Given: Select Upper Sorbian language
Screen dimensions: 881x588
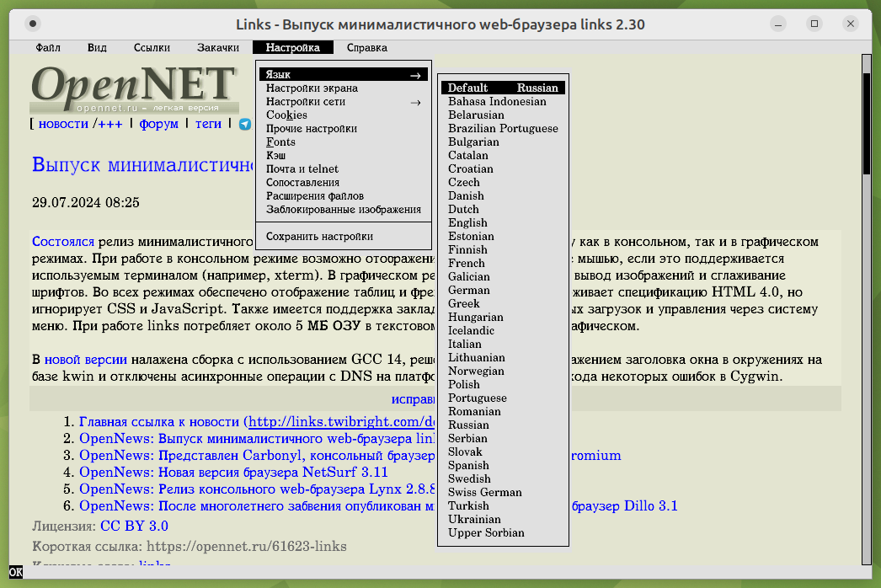Looking at the screenshot, I should [503, 533].
